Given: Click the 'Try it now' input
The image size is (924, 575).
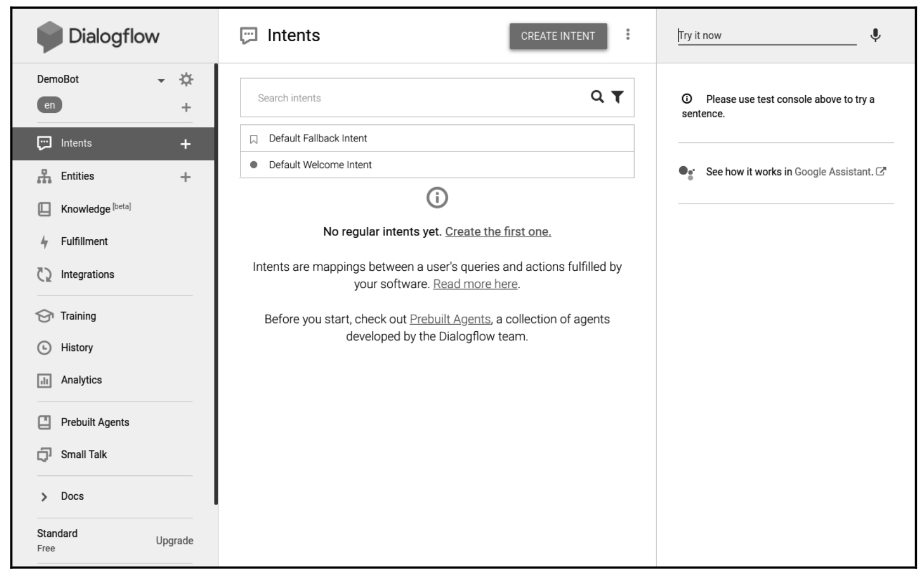Looking at the screenshot, I should (767, 36).
